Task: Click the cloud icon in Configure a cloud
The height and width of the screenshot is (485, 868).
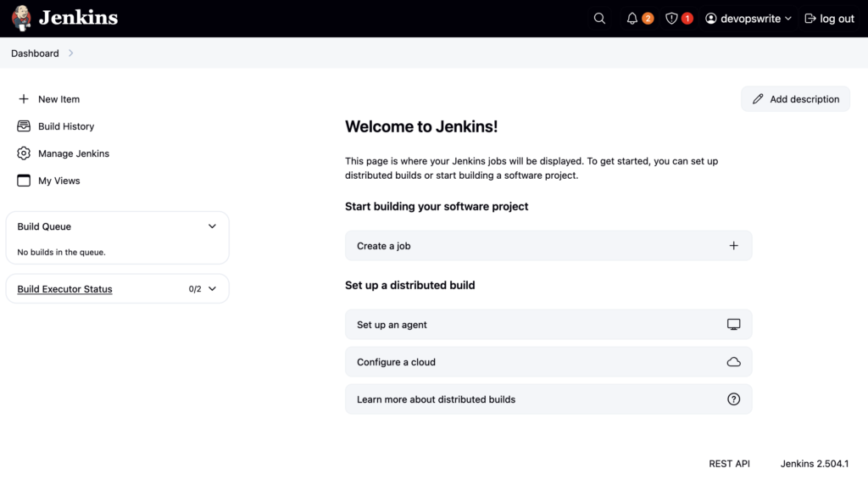Action: tap(733, 362)
